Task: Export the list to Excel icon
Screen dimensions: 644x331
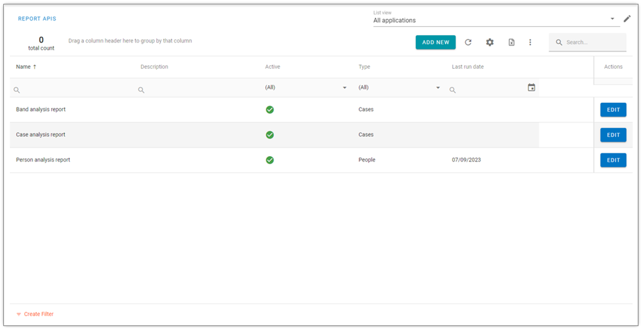Action: (x=511, y=43)
